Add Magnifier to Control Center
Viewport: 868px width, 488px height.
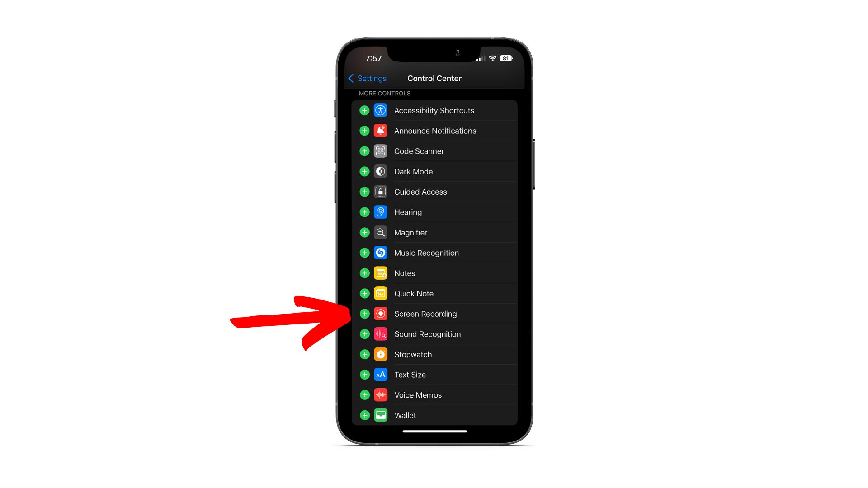coord(363,232)
